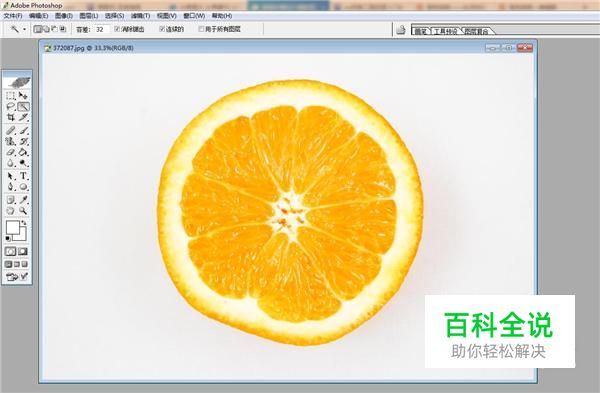Select the Ellipse shape tool
Image resolution: width=600 pixels, height=393 pixels.
pos(23,187)
